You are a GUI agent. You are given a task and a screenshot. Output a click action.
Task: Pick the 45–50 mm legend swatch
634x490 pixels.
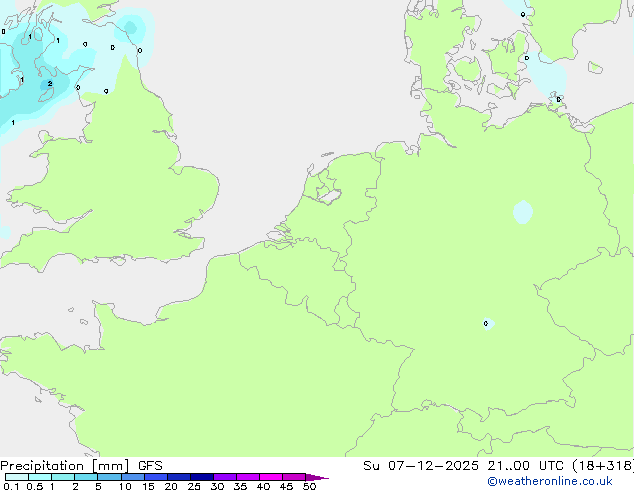pos(294,477)
